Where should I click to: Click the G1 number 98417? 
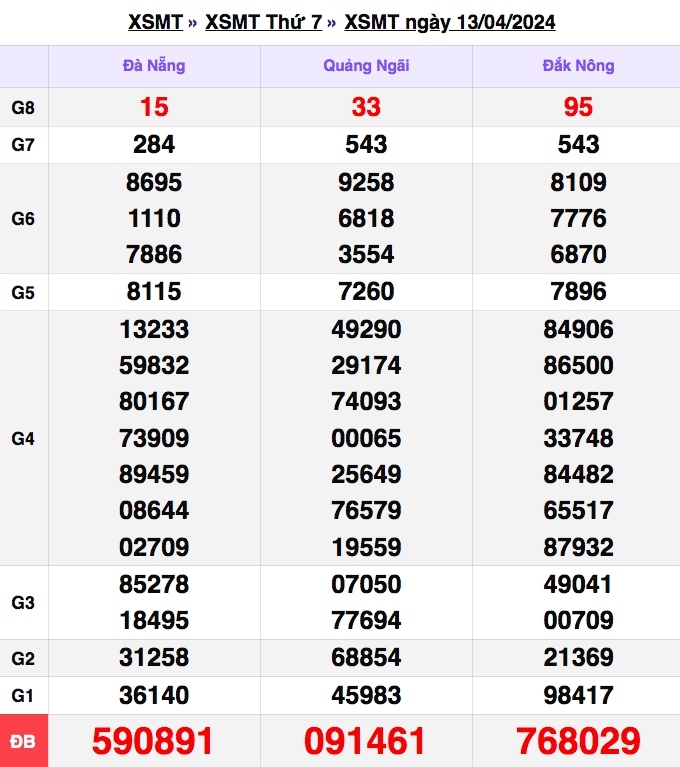(578, 696)
